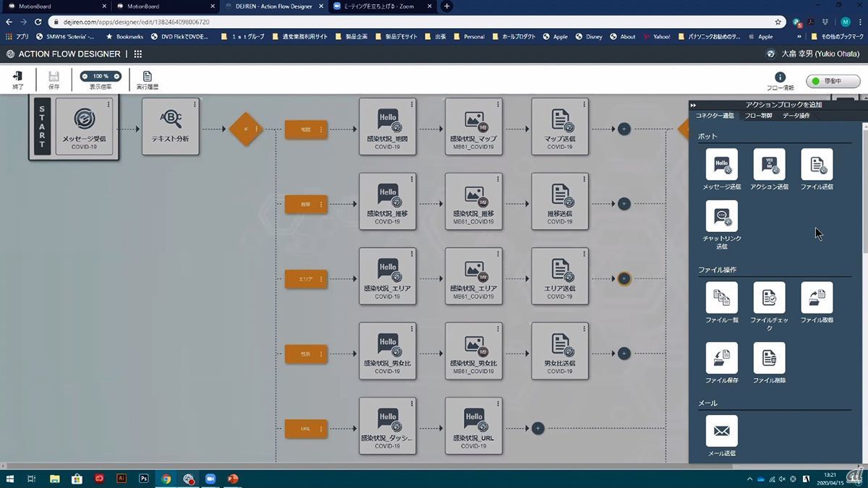Open three-dot menu on 感染状況_男女比 image block
868x488 pixels.
pyautogui.click(x=498, y=330)
